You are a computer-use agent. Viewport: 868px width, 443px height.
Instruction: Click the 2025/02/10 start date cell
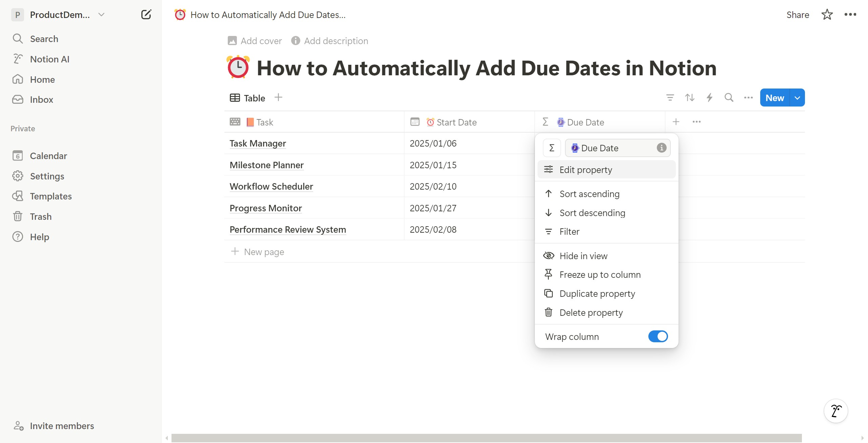tap(469, 186)
